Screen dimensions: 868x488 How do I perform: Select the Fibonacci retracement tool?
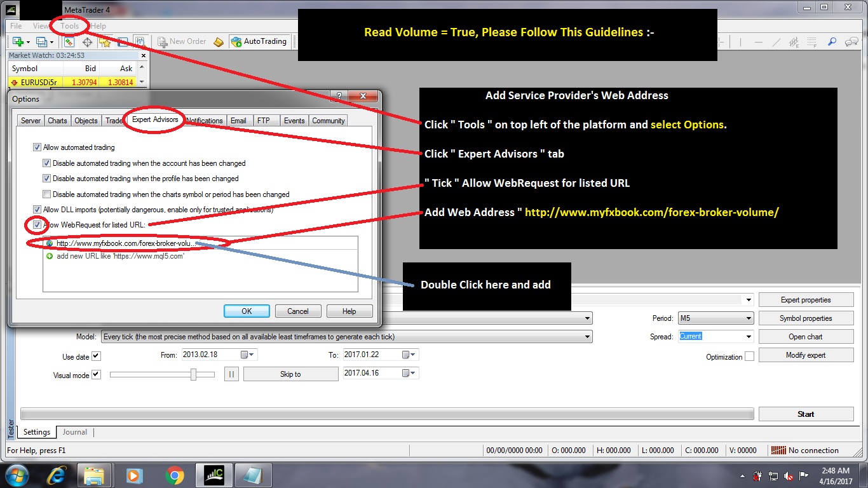pos(812,42)
